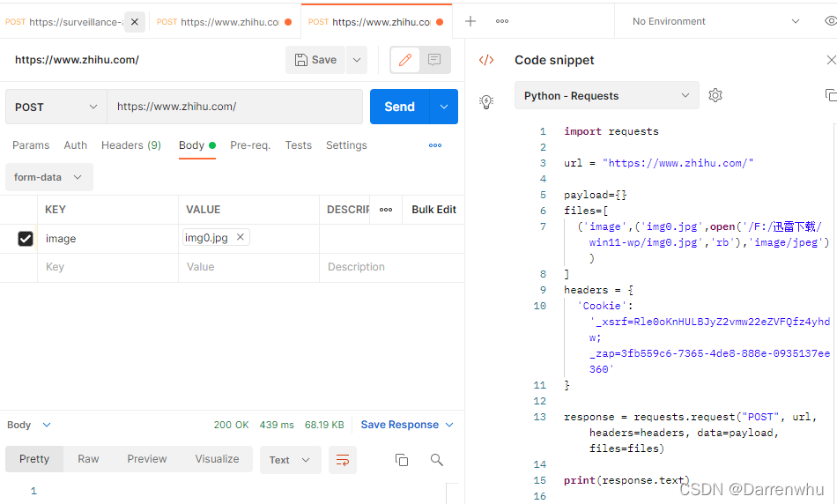The height and width of the screenshot is (504, 837).
Task: Expand the POST method dropdown
Action: [56, 107]
